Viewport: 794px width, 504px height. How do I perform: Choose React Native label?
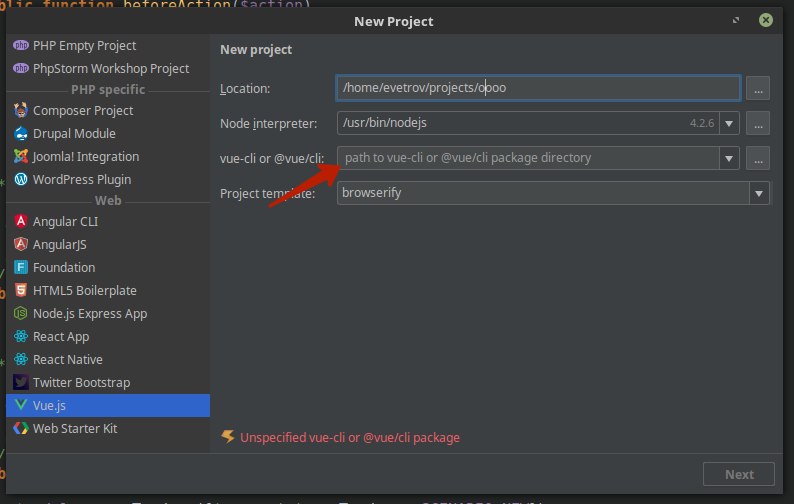[x=68, y=360]
